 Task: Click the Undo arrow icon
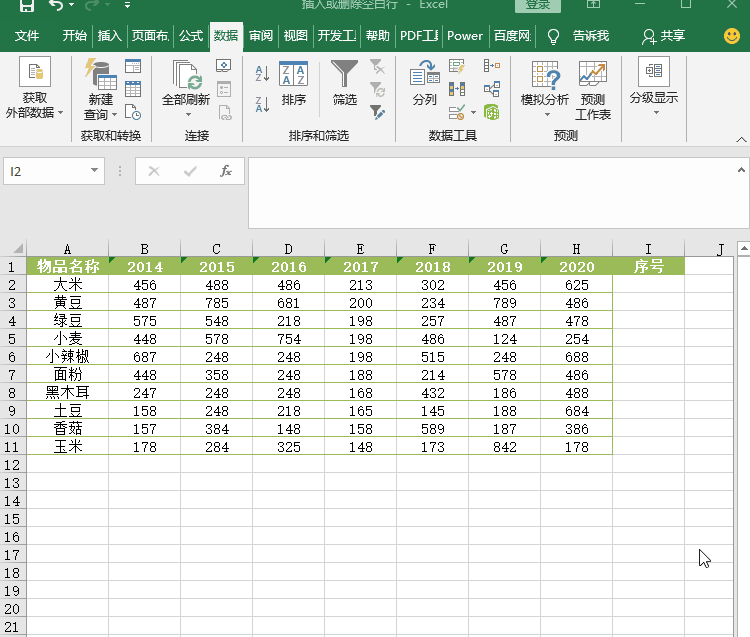pyautogui.click(x=56, y=5)
